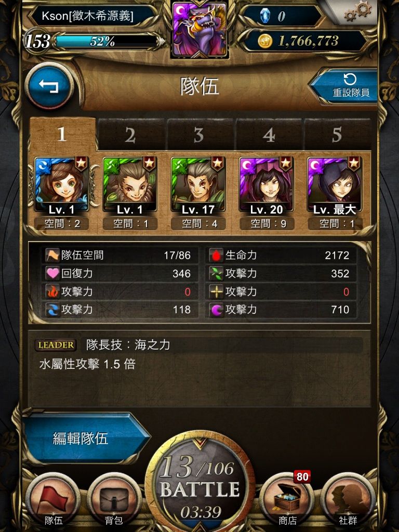Tap the blue back arrow button
Screen dimensions: 399x532
(x=49, y=86)
